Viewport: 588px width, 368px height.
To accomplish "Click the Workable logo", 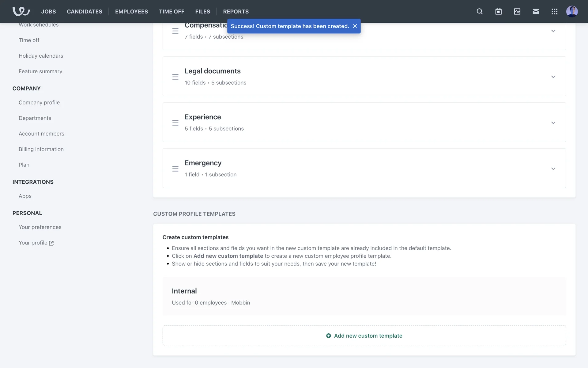I will coord(21,11).
